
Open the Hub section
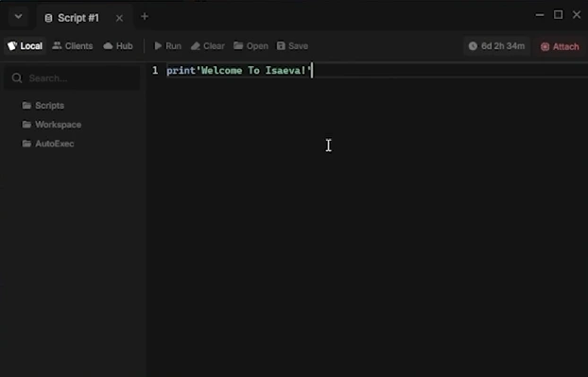[118, 45]
